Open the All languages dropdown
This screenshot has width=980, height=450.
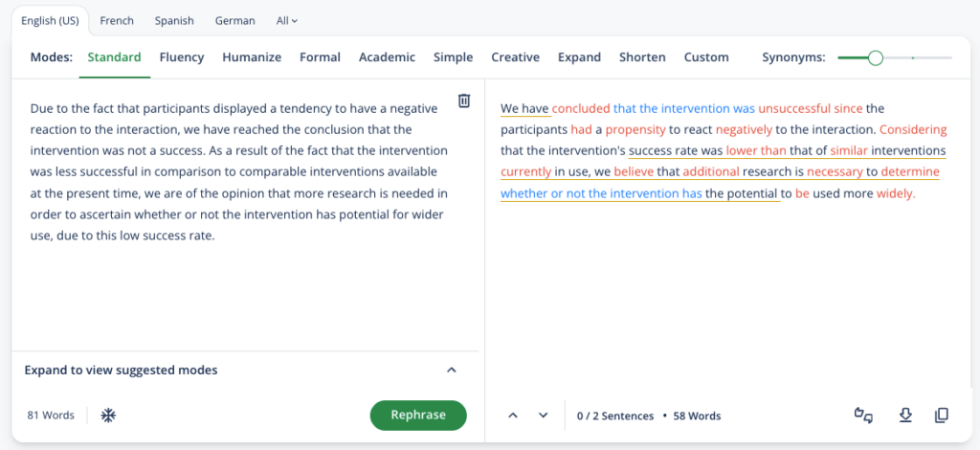click(286, 20)
